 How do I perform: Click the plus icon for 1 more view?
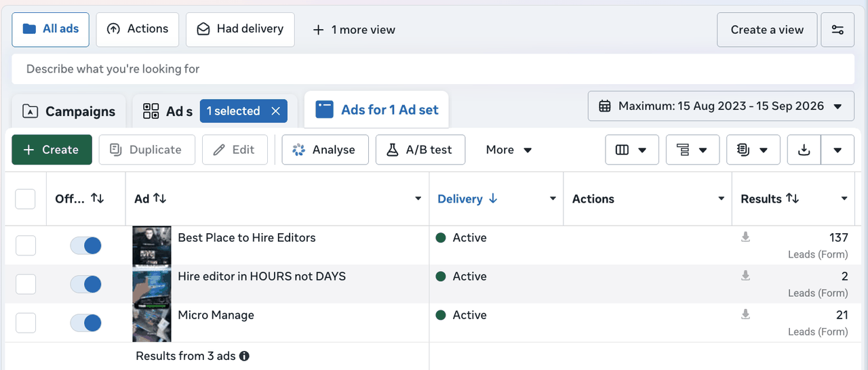(318, 30)
